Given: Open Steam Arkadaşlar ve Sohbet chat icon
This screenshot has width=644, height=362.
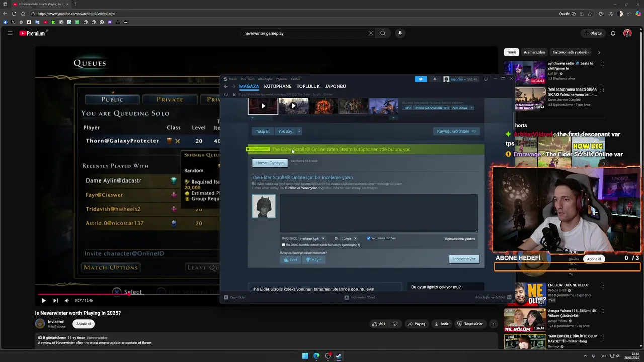Looking at the screenshot, I should click(x=509, y=297).
